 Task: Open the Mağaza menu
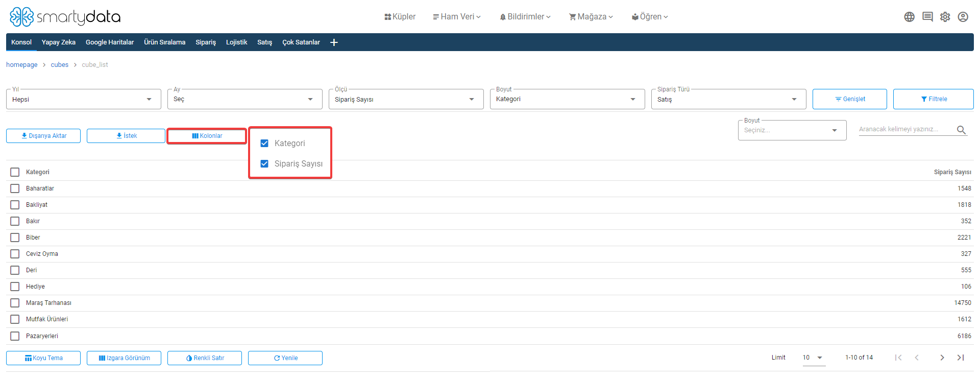pyautogui.click(x=591, y=17)
